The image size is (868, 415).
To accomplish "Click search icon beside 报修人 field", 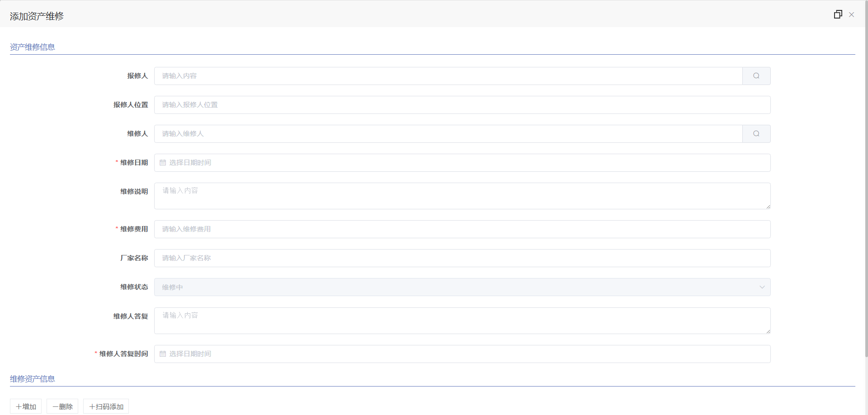I will click(x=756, y=76).
